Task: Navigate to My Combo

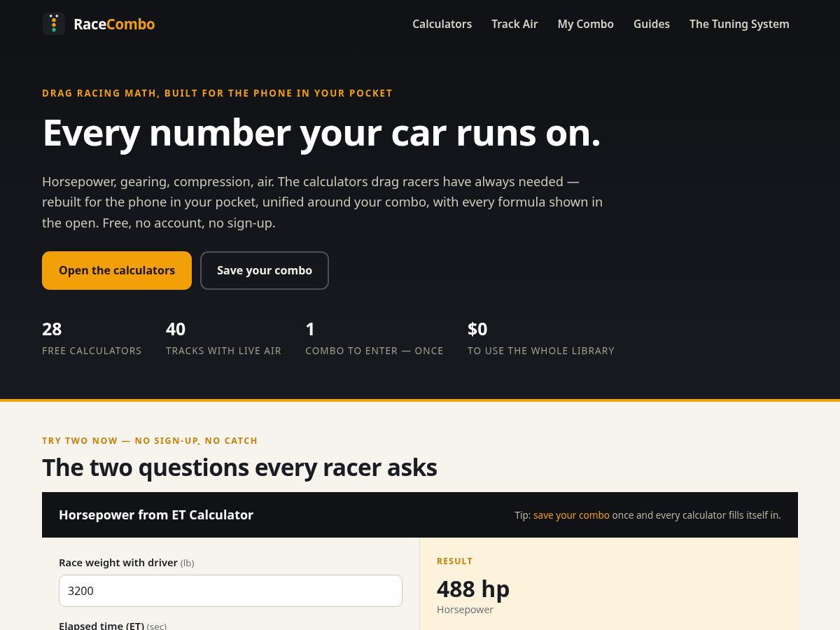Action: 585,24
